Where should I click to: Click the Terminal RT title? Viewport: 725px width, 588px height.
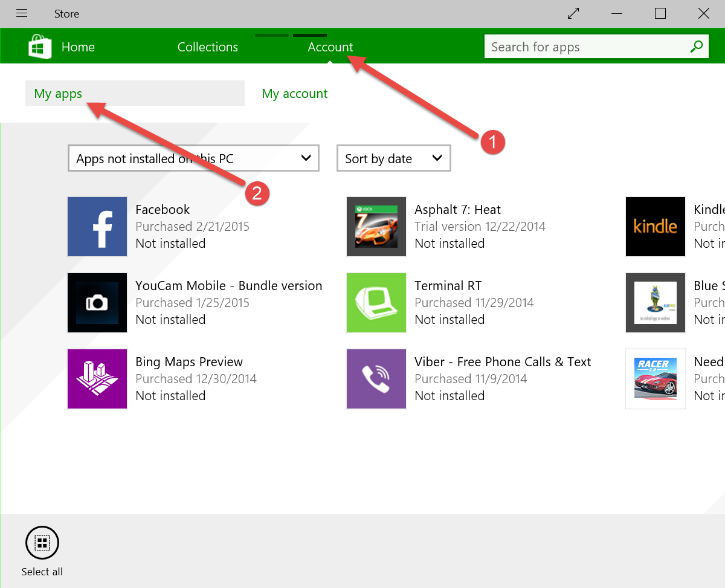tap(448, 286)
